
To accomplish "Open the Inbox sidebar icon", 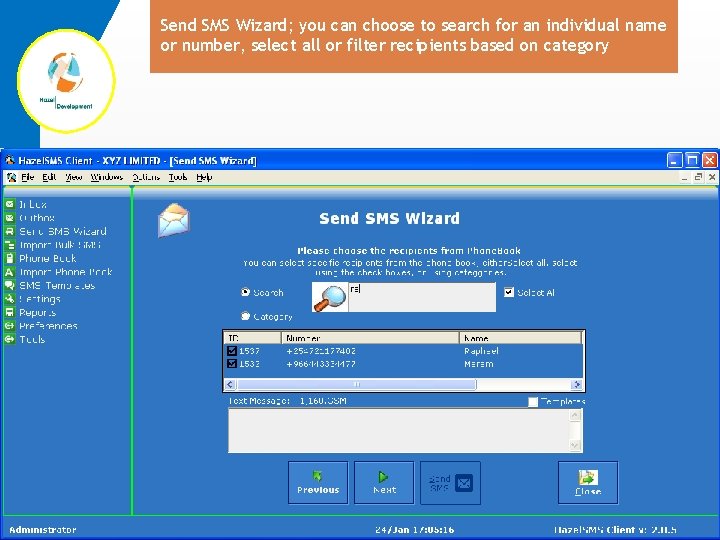I will pyautogui.click(x=10, y=204).
